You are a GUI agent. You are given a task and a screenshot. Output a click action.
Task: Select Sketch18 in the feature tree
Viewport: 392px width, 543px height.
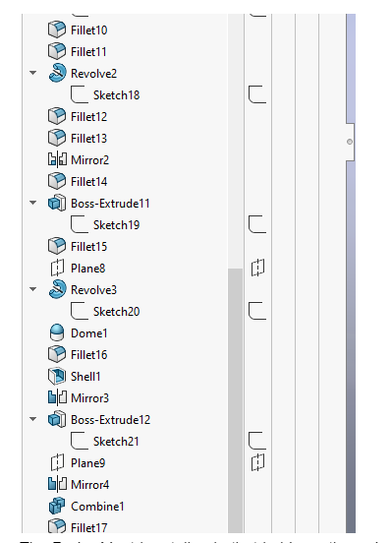116,94
